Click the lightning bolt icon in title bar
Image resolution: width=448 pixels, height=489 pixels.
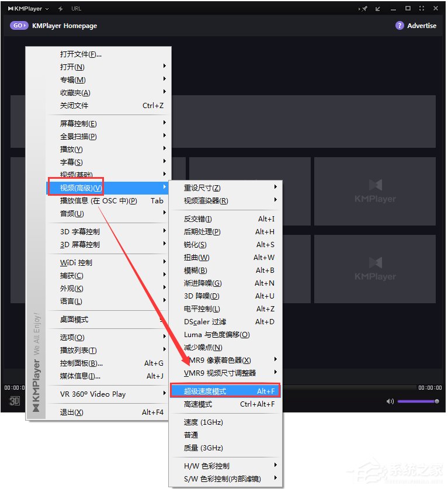[x=61, y=9]
